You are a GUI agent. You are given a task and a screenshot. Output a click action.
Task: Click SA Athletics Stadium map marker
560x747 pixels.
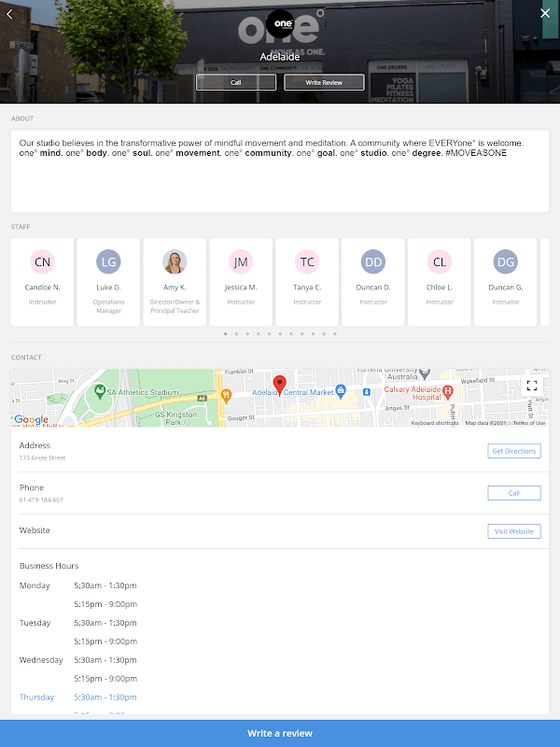coord(100,391)
